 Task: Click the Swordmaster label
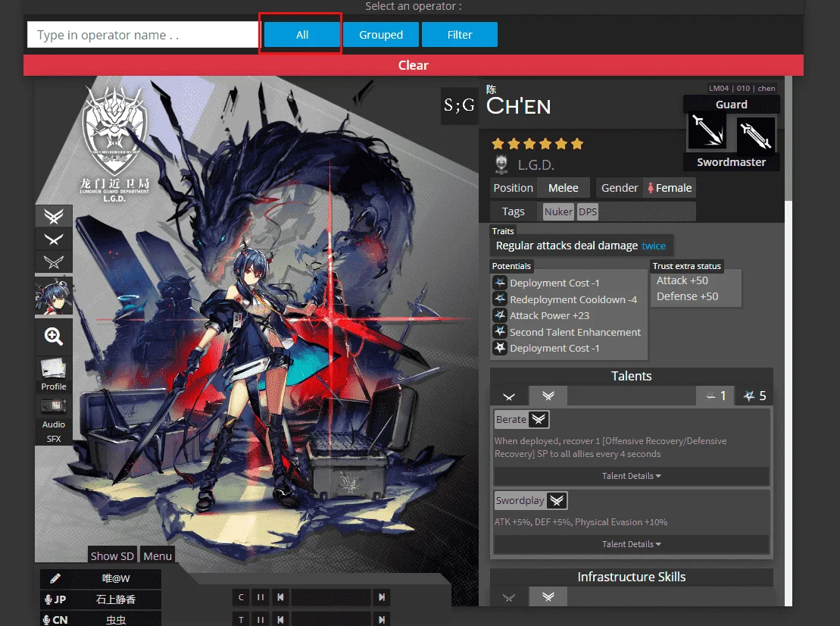click(731, 162)
